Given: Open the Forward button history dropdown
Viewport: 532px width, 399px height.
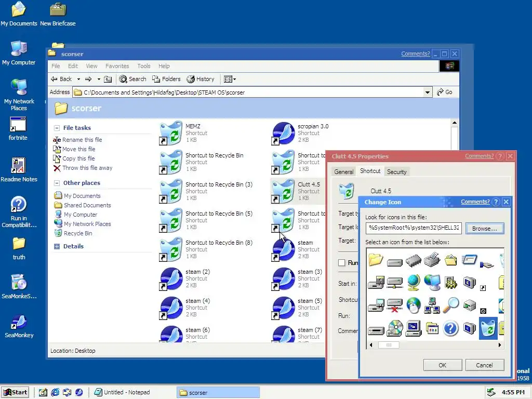Looking at the screenshot, I should pyautogui.click(x=99, y=79).
